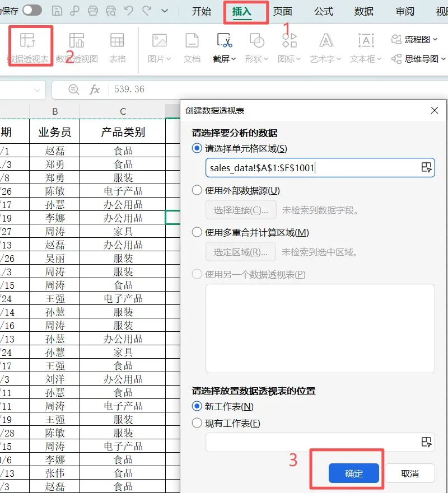Image resolution: width=448 pixels, height=493 pixels.
Task: Open the 审阅 ribbon tab
Action: click(x=405, y=11)
